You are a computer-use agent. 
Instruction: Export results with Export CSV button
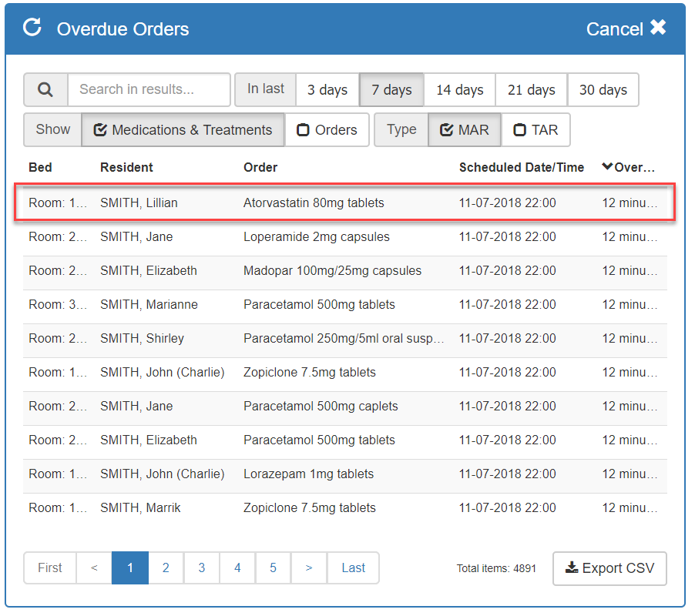(x=609, y=568)
